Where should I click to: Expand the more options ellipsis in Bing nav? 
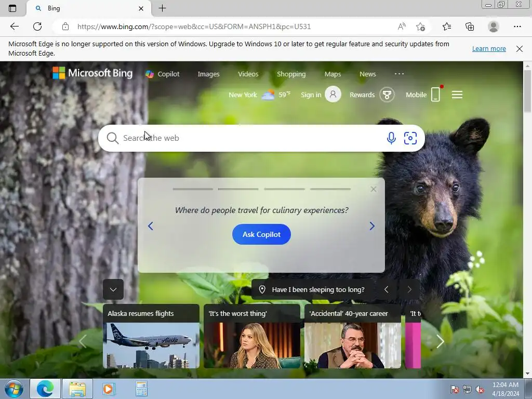[399, 74]
